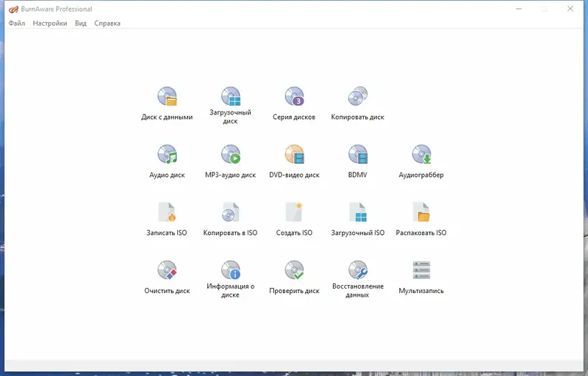The width and height of the screenshot is (588, 376).
Task: Launch DVD-видео диск tool
Action: coord(294,162)
